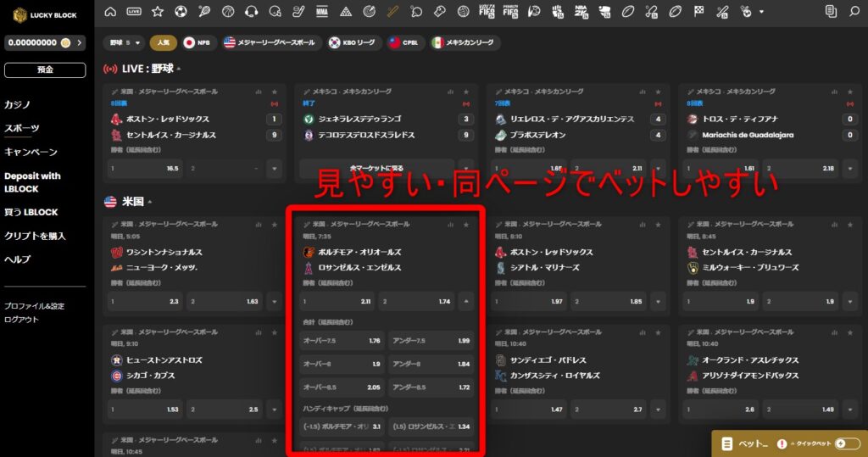Favorite the Houston Astros vs Cubs match
This screenshot has width=868, height=457.
(x=274, y=332)
